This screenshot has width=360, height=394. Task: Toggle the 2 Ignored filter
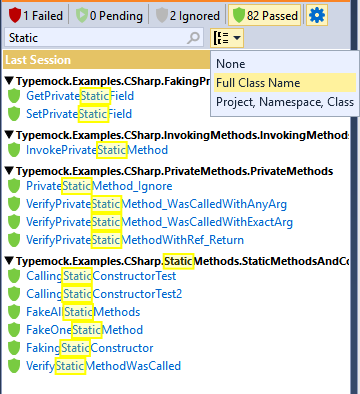click(x=188, y=15)
